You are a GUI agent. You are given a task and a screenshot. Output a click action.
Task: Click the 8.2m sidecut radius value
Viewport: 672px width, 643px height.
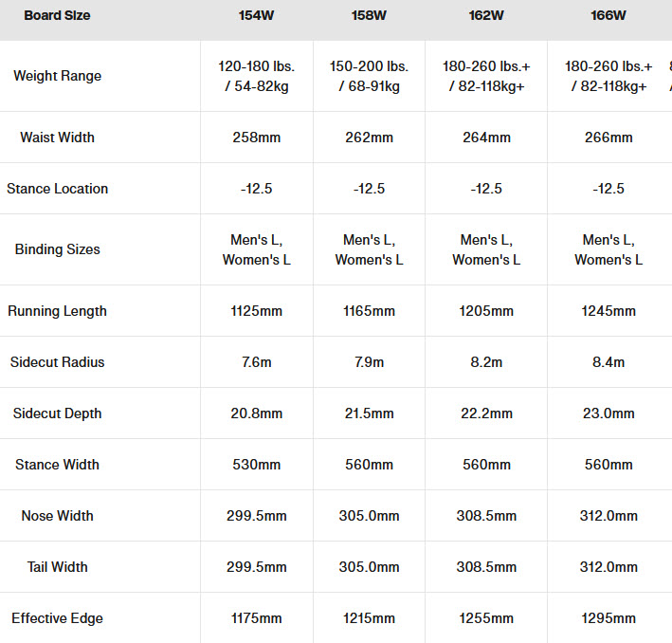(486, 362)
